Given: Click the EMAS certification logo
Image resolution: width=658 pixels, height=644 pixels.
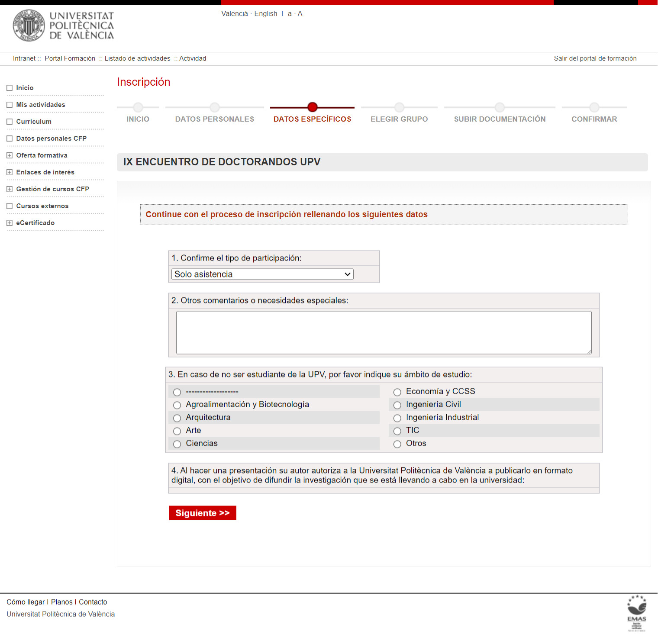Looking at the screenshot, I should [636, 613].
